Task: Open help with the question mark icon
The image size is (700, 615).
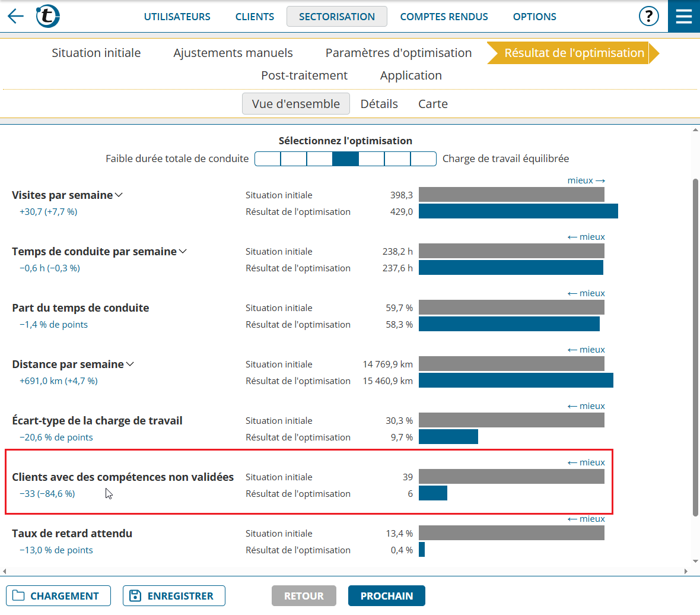Action: [x=648, y=16]
